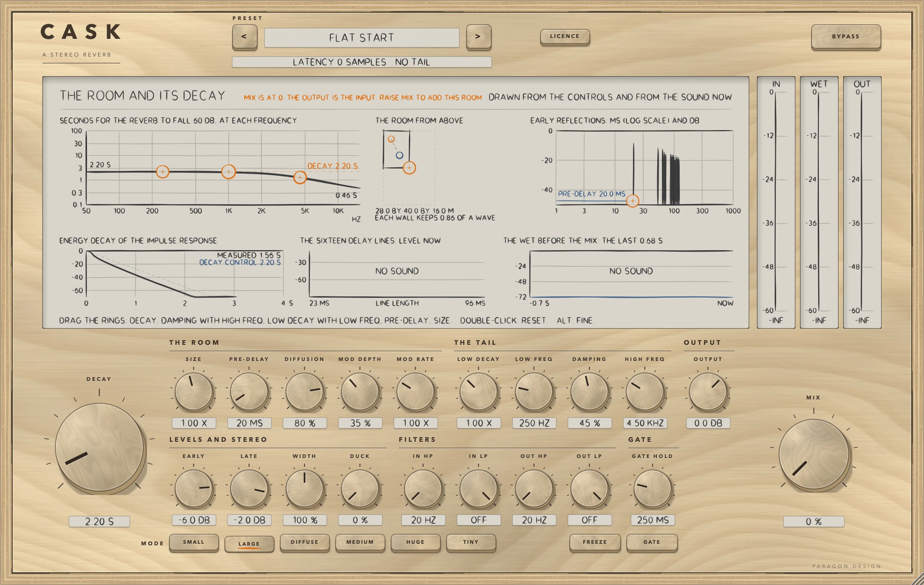The height and width of the screenshot is (585, 924).
Task: Click the previous preset arrow button
Action: [x=244, y=37]
